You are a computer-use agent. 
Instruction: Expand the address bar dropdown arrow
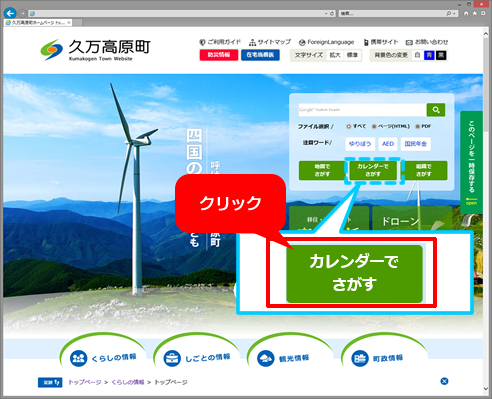[326, 14]
